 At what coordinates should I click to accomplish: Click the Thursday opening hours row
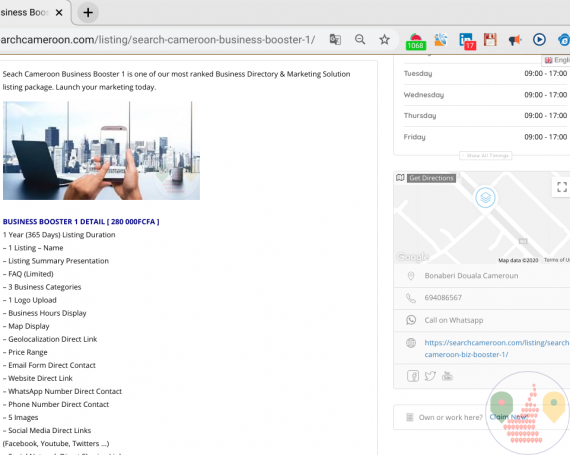485,116
